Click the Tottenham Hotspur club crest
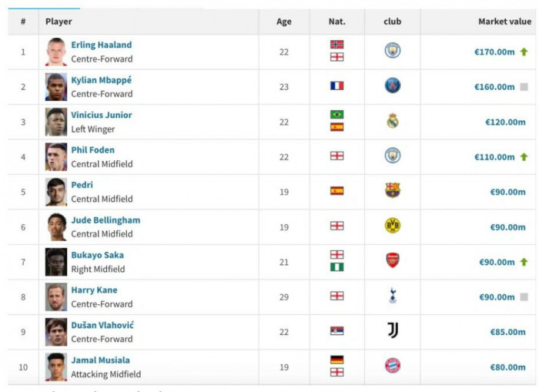 click(393, 297)
